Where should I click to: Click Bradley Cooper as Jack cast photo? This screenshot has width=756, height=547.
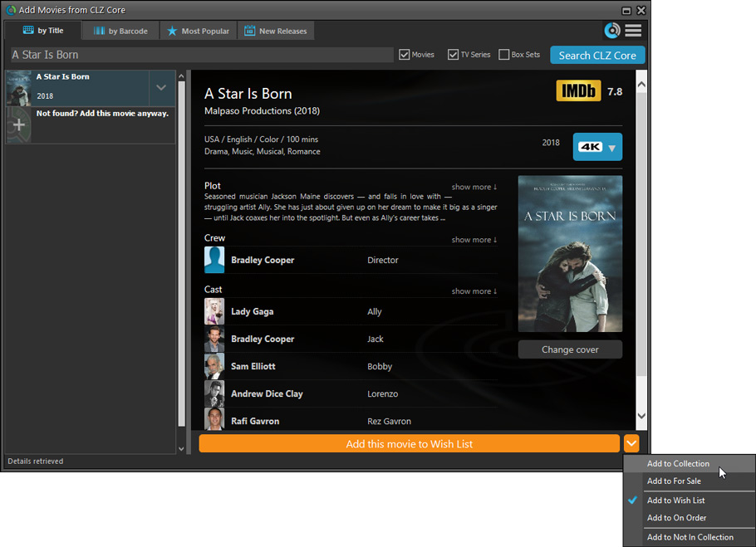click(x=214, y=339)
